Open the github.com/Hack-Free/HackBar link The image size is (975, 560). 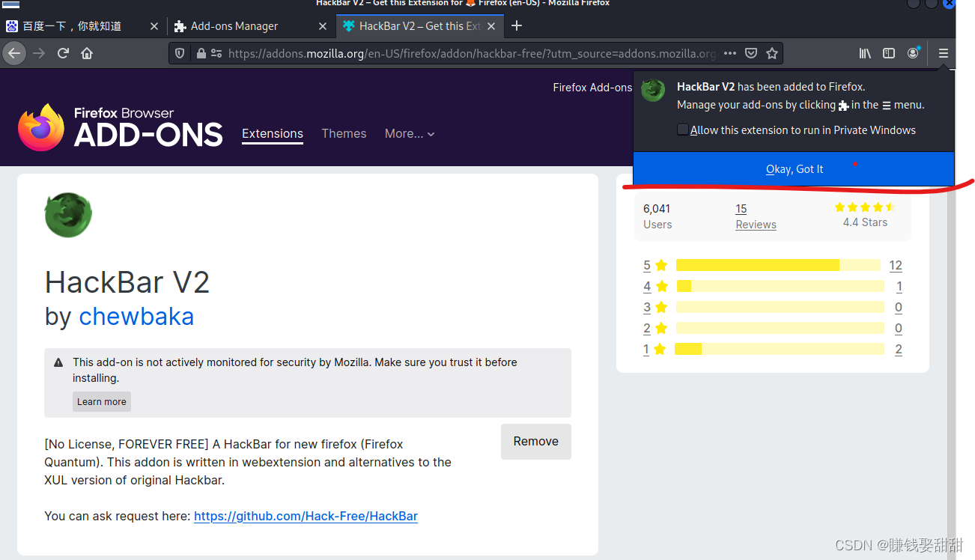[x=306, y=516]
